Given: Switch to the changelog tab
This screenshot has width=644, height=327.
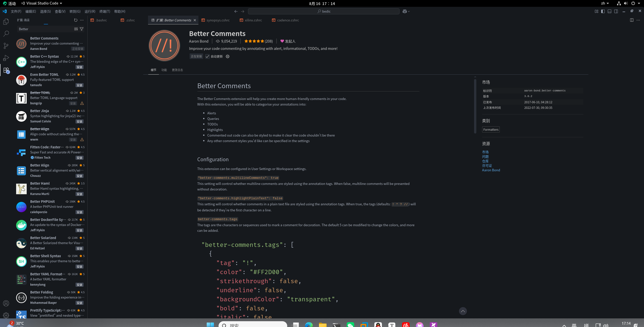Looking at the screenshot, I should (177, 70).
